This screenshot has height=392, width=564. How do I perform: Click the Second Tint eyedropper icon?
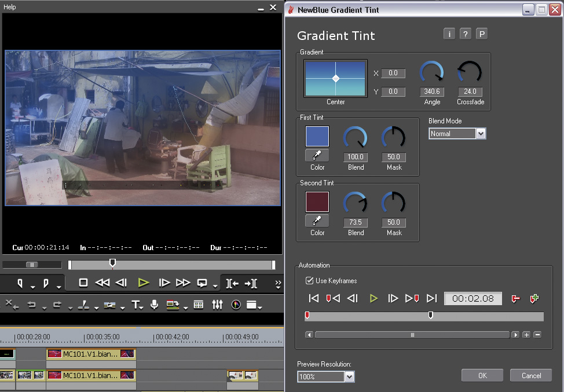coord(317,221)
